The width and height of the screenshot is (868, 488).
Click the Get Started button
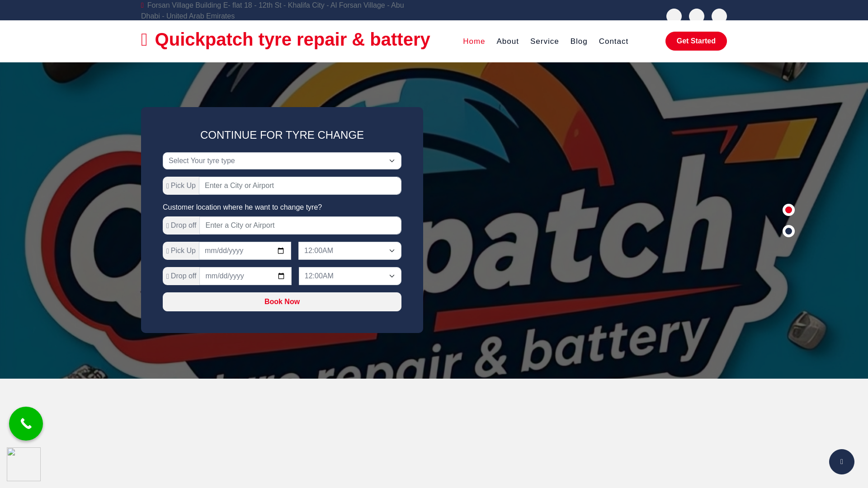(696, 41)
